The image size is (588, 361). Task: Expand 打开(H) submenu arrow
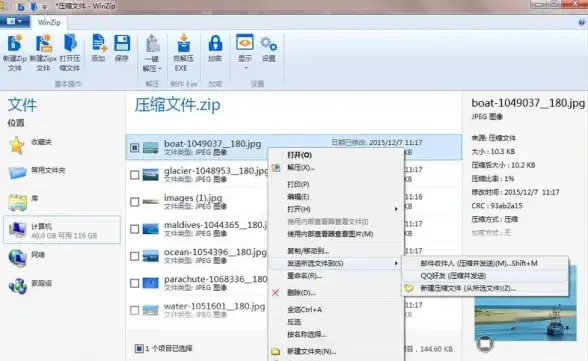click(396, 209)
